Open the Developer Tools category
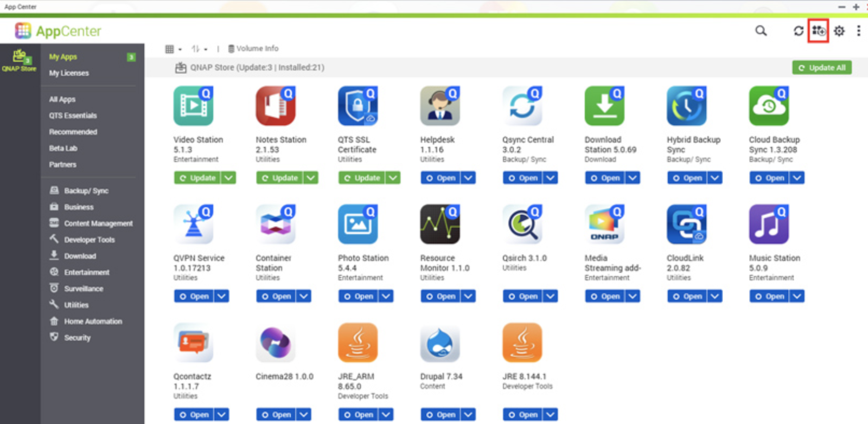 tap(89, 240)
